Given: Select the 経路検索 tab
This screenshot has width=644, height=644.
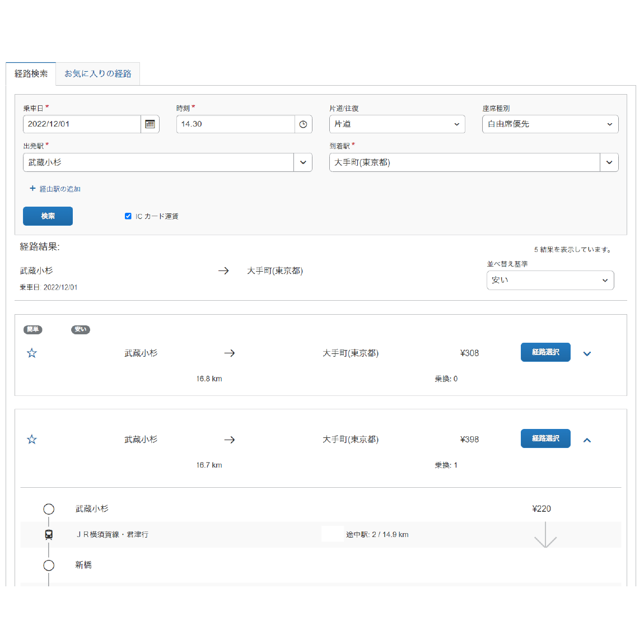Looking at the screenshot, I should (31, 74).
